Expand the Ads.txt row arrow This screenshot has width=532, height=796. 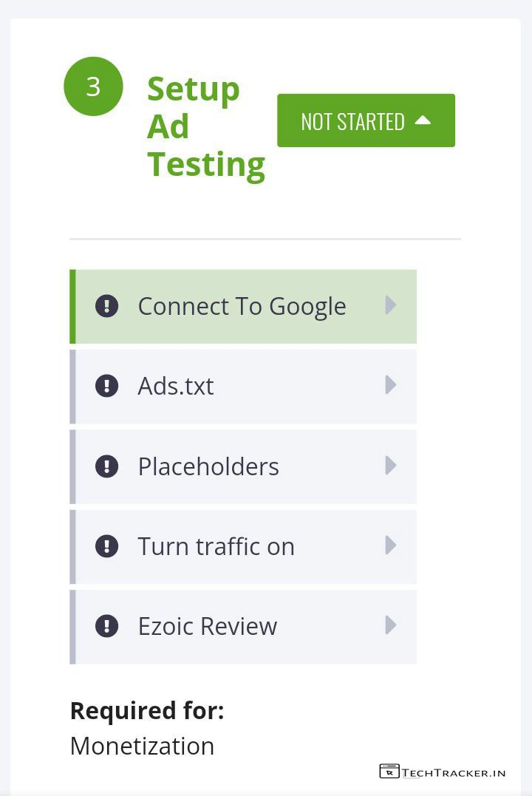pyautogui.click(x=391, y=385)
